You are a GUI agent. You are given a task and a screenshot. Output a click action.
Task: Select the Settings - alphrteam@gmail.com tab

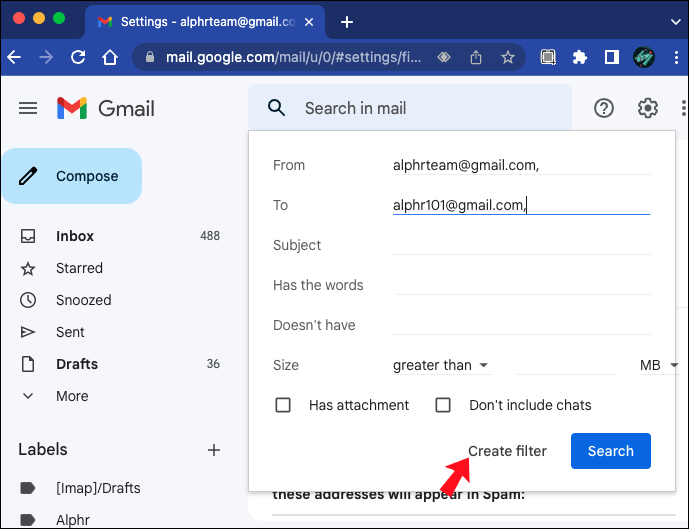207,22
